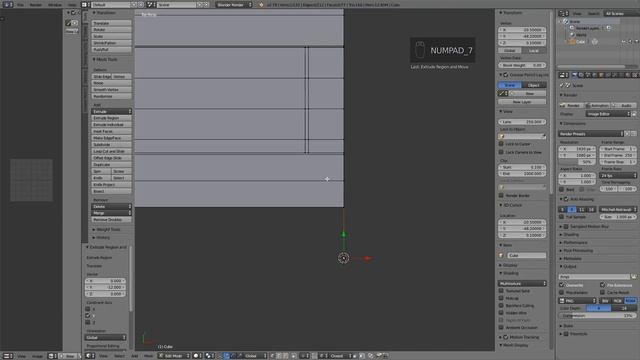Open the Search menu in outliner header

click(593, 13)
